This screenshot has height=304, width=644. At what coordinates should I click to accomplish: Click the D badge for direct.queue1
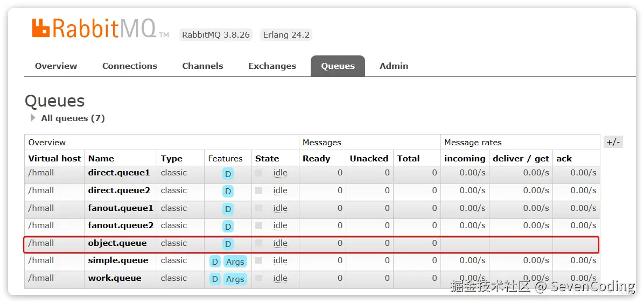[228, 174]
